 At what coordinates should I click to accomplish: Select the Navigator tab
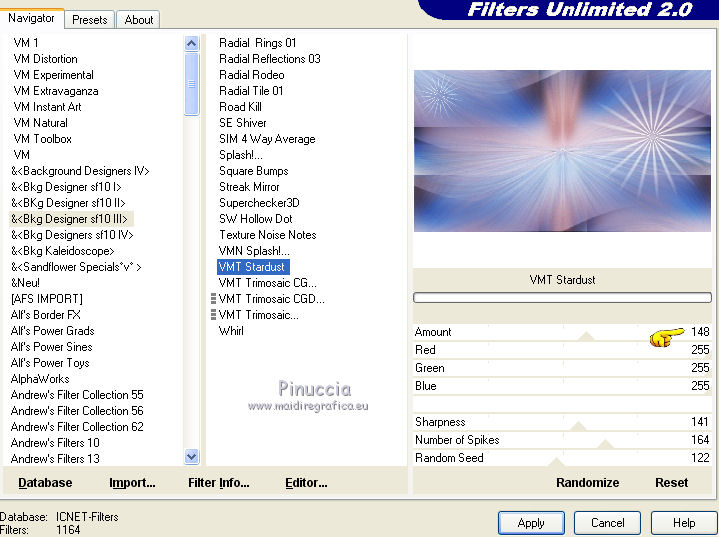(x=31, y=18)
